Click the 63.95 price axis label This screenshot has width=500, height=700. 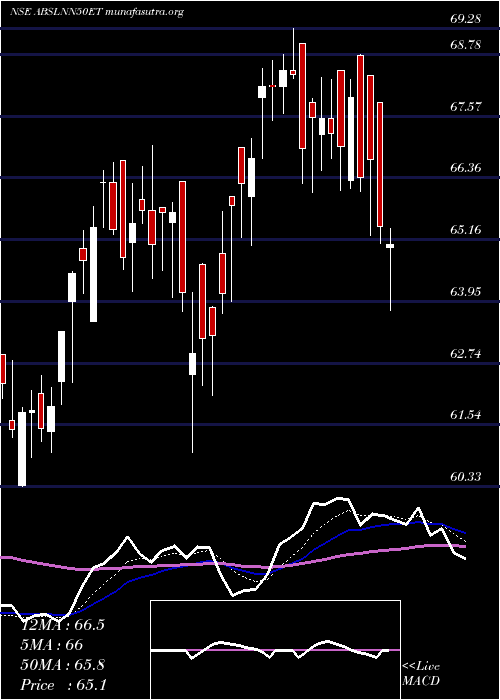pos(466,292)
